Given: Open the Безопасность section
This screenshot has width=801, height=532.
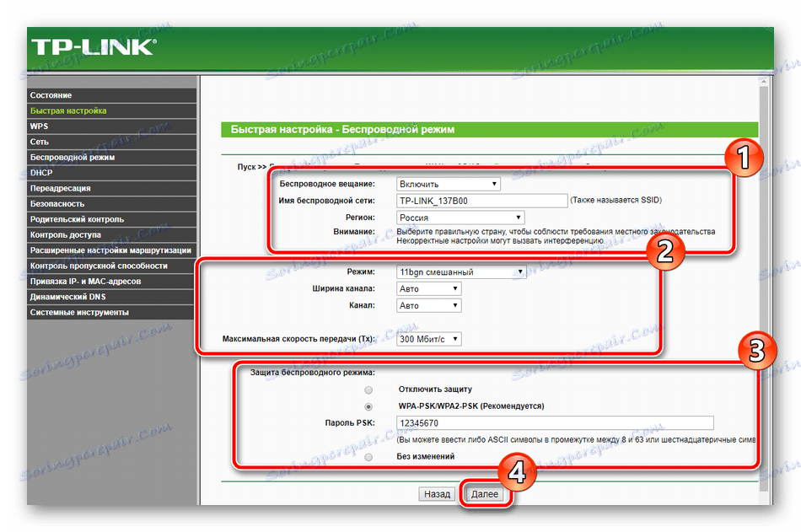Looking at the screenshot, I should click(111, 203).
